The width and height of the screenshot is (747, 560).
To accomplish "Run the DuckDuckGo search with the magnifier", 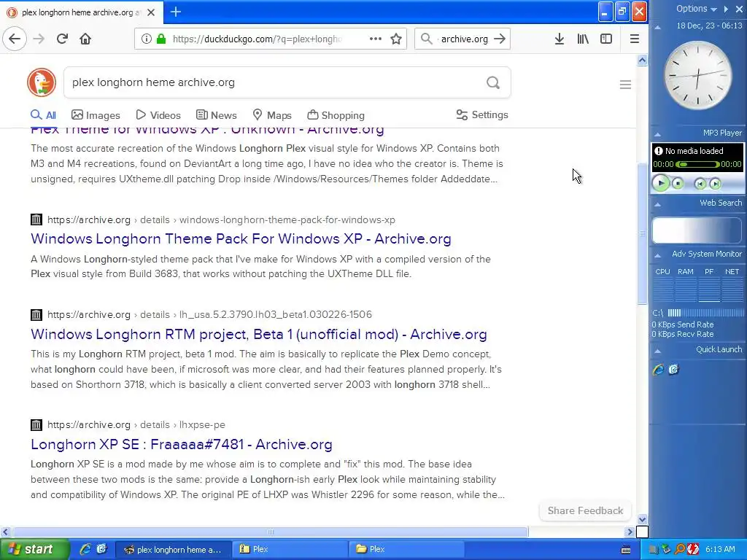I will tap(493, 83).
